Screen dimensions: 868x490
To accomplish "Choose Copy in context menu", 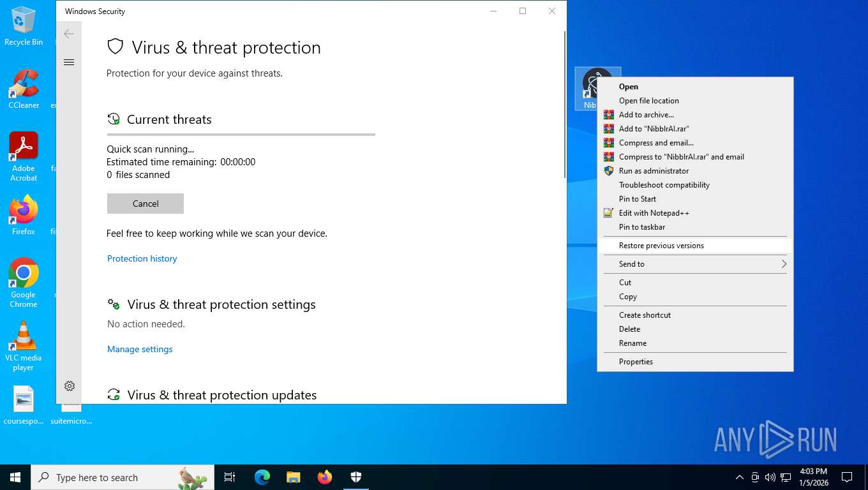I will [x=695, y=297].
